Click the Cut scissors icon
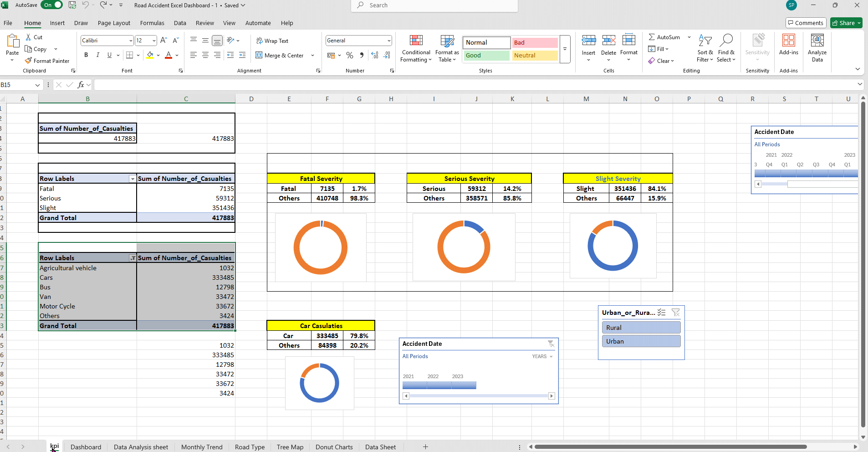Viewport: 868px width, 452px height. (29, 37)
